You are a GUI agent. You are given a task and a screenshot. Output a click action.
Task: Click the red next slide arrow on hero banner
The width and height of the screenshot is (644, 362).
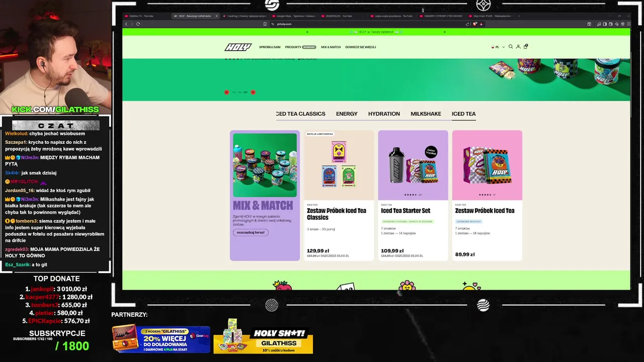(253, 92)
